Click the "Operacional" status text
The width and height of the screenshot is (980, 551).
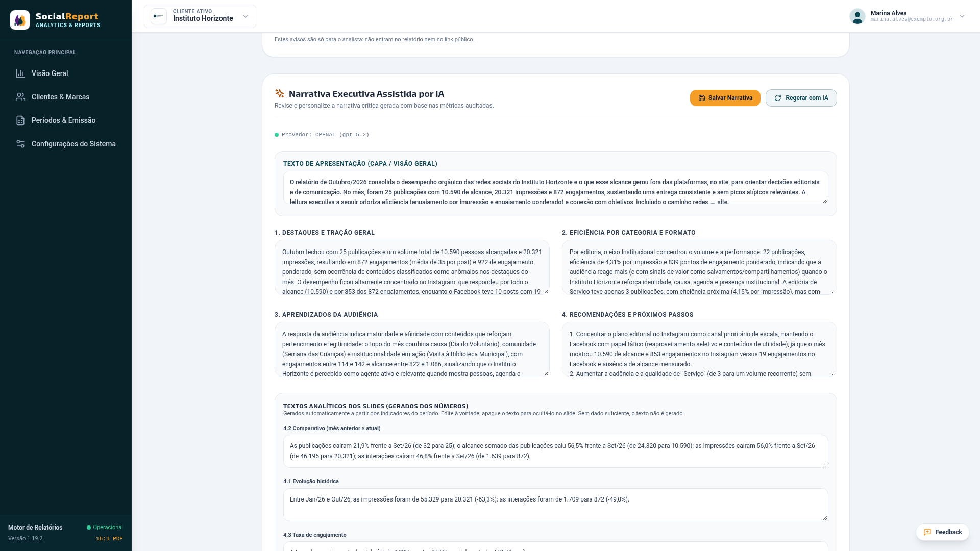[x=108, y=528]
